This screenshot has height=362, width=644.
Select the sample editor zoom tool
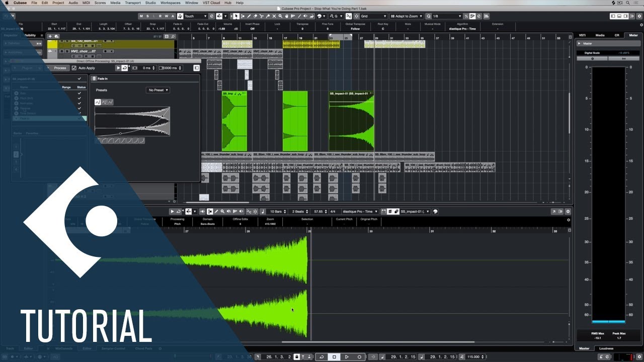222,212
